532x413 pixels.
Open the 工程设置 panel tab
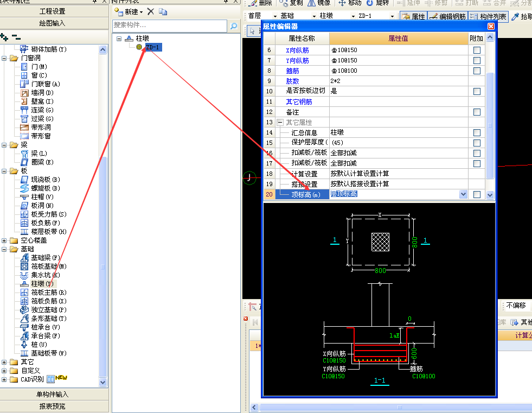click(53, 11)
